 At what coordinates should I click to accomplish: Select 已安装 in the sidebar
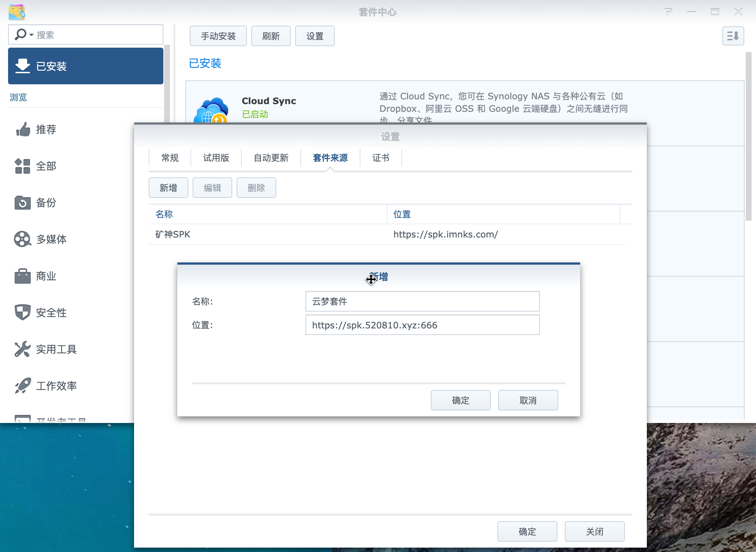click(86, 66)
